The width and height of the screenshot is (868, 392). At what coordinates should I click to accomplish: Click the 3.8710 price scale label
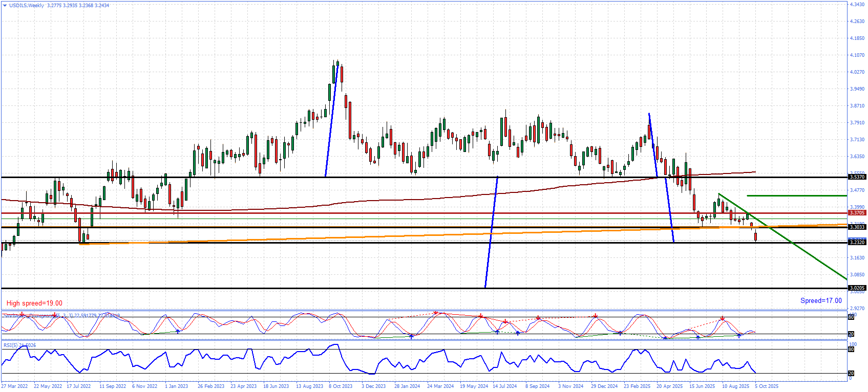point(857,106)
